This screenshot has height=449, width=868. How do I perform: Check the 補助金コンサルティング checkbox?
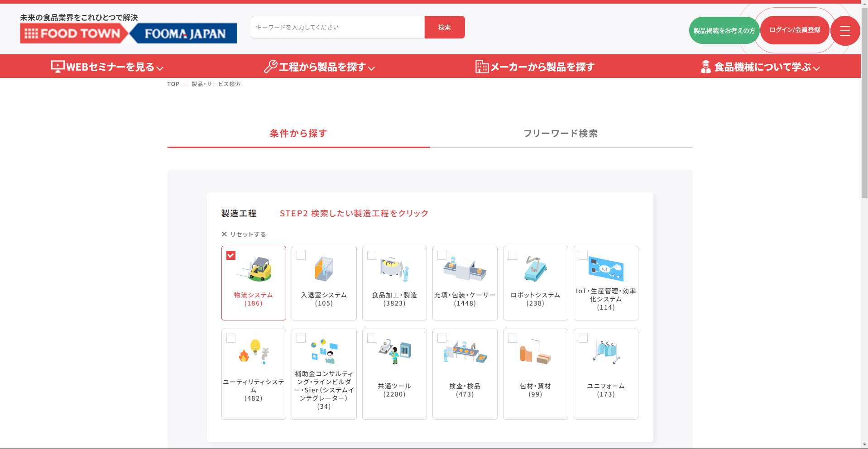point(301,338)
